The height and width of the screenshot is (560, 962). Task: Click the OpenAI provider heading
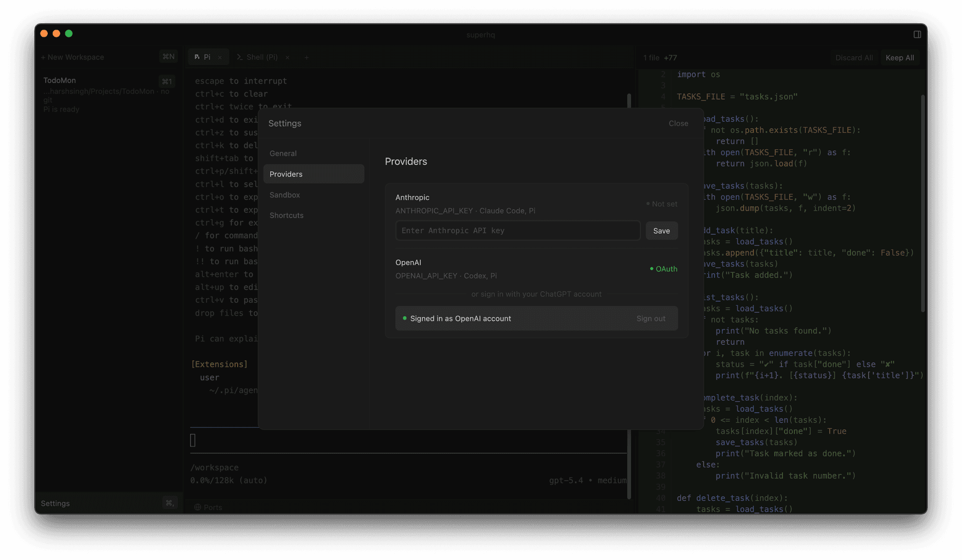coord(408,262)
